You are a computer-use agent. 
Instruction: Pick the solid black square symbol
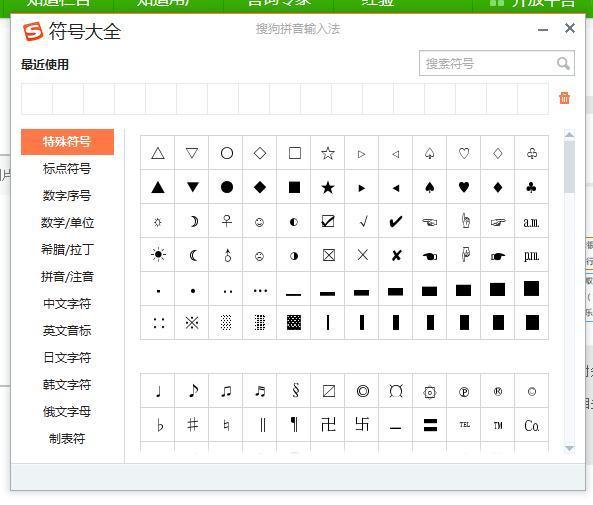click(x=294, y=187)
